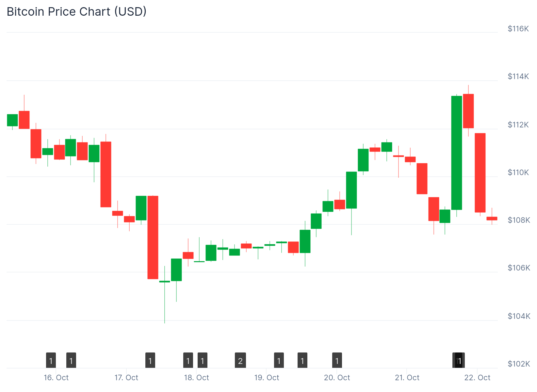Click the first green candle on the far left

pos(12,120)
